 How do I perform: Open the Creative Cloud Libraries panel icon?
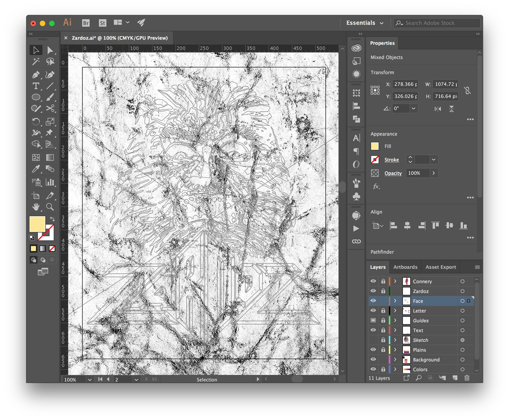357,48
